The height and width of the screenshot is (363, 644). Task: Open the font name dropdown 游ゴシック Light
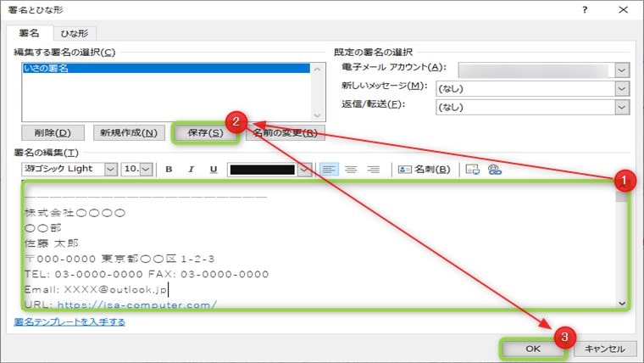(110, 169)
